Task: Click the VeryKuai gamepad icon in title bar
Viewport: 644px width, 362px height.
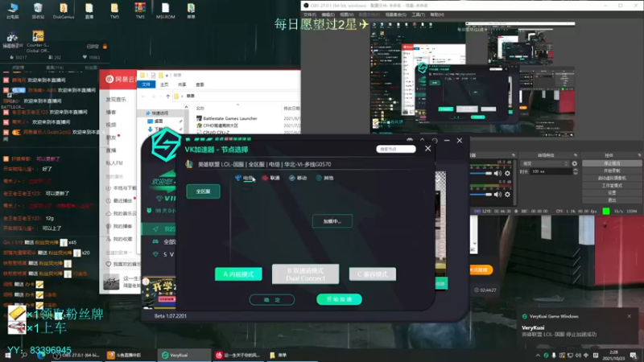Action: coord(410,140)
